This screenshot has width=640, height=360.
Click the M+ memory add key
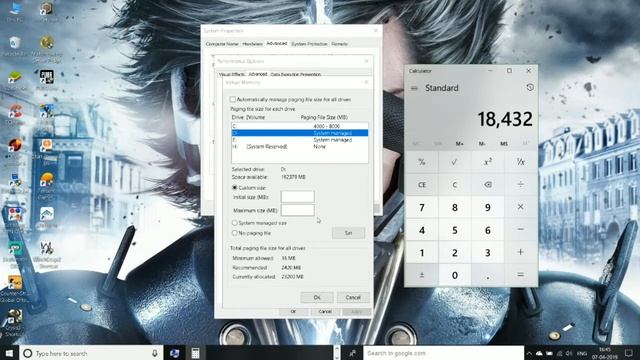tap(460, 144)
